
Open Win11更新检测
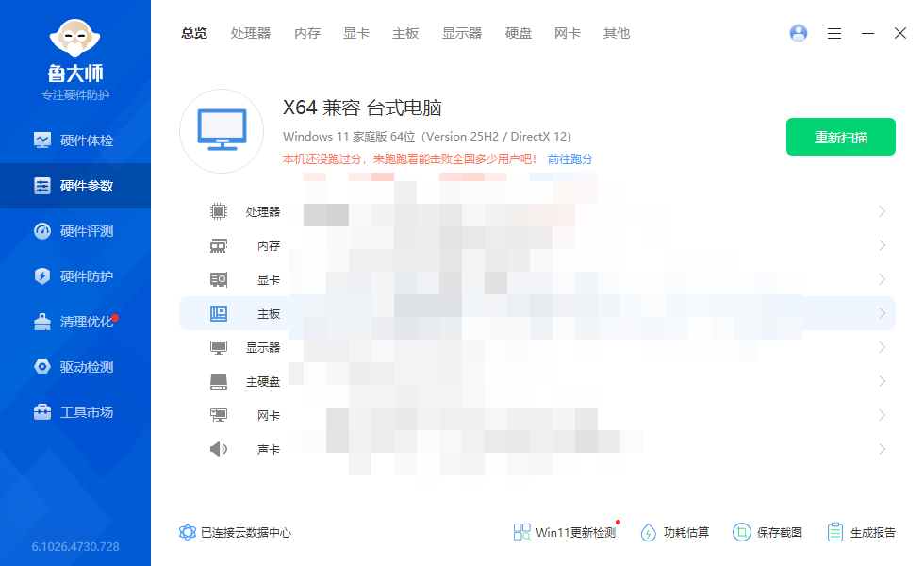tap(565, 532)
